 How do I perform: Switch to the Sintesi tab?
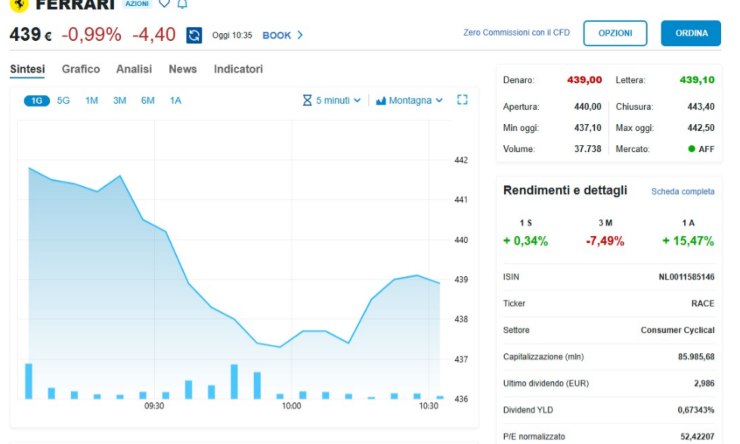27,69
